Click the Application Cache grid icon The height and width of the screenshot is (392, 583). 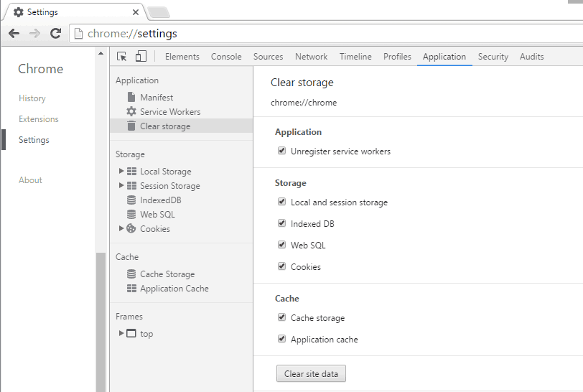[x=131, y=288]
